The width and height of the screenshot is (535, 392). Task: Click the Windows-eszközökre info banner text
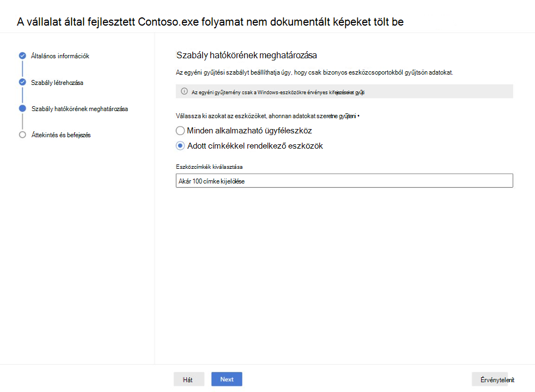pos(278,92)
